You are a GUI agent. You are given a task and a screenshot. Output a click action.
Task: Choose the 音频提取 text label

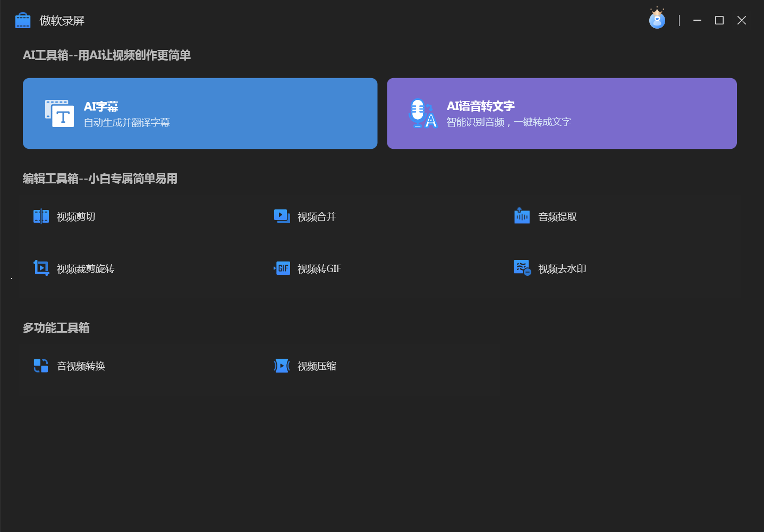(x=557, y=217)
